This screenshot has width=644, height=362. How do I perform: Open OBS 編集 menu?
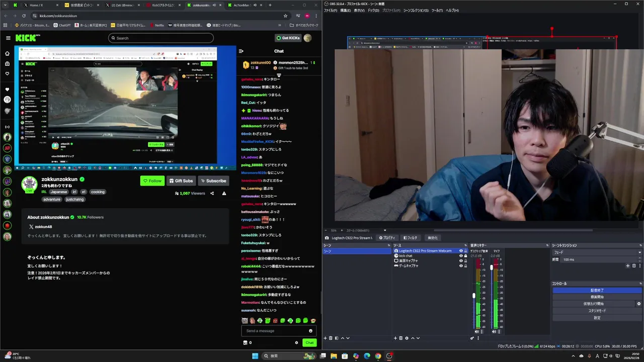(x=346, y=10)
